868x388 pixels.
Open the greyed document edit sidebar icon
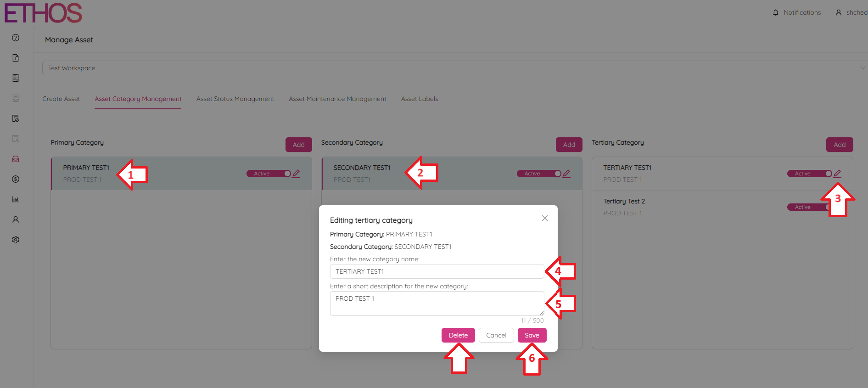click(x=16, y=139)
